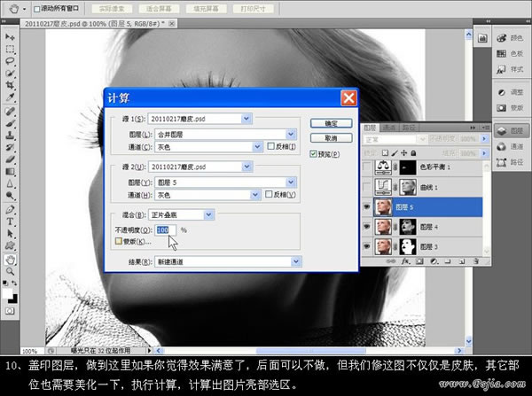Select the Blur tool
Viewport: 532px width, 396px height.
tap(10, 183)
